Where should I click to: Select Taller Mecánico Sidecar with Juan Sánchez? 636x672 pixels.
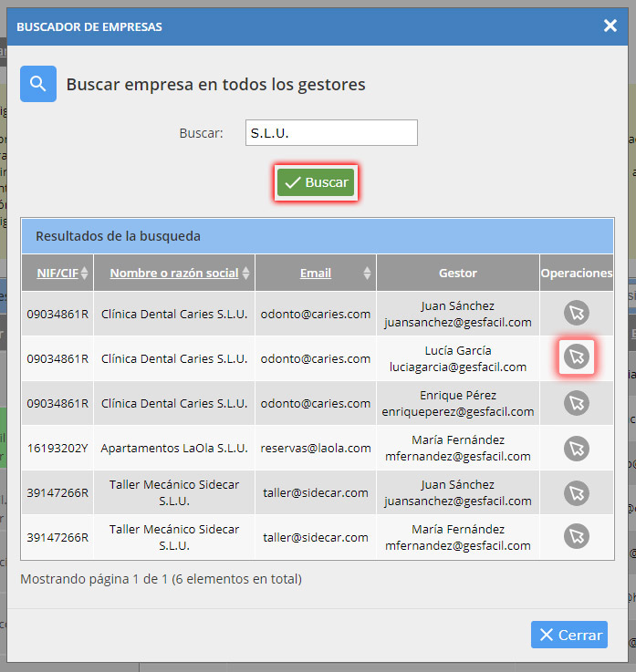[576, 492]
